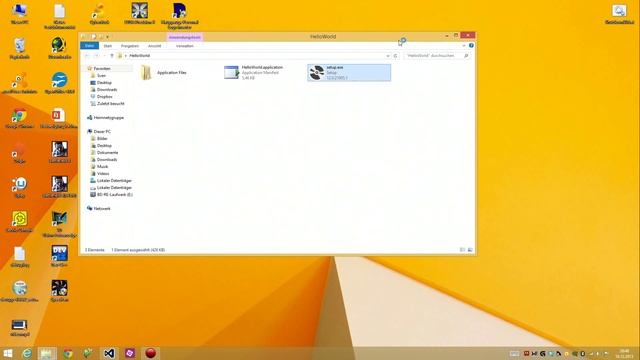
Task: Open Desktop under Dieser PC
Action: (x=104, y=145)
